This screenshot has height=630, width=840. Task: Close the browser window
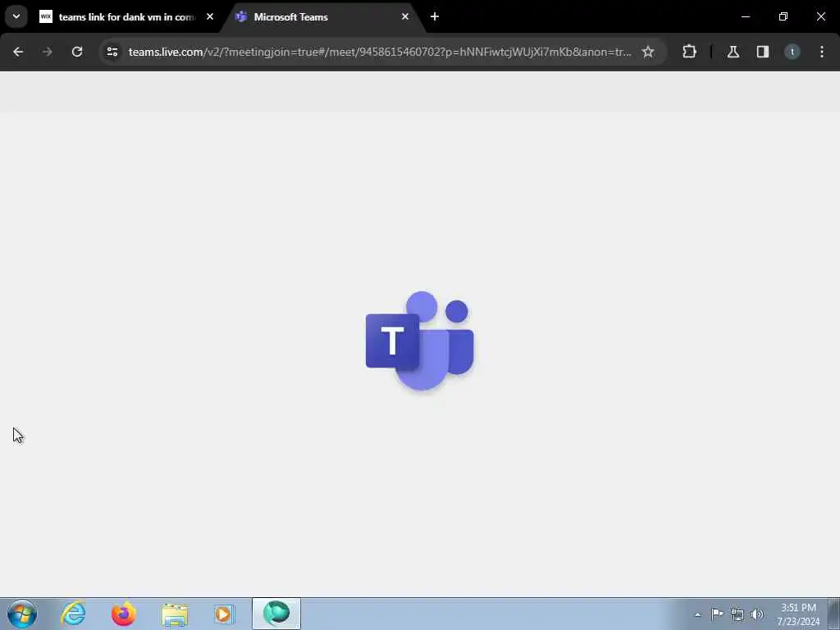820,16
